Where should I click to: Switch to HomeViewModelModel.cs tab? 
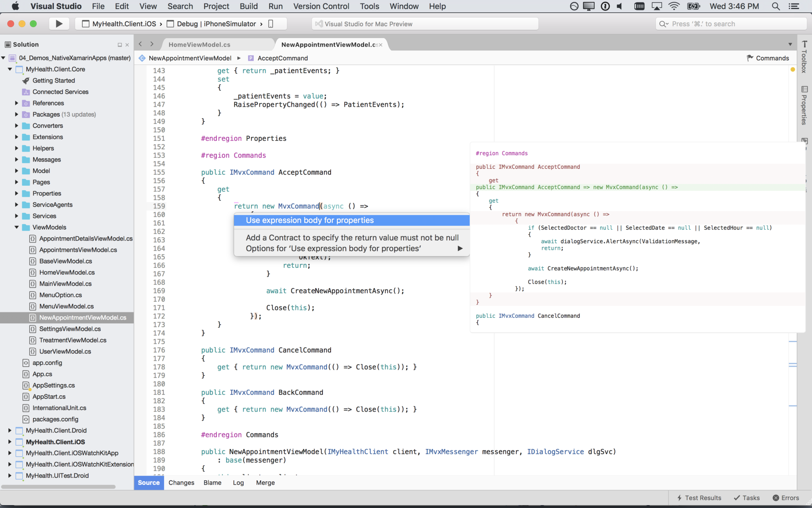click(x=199, y=44)
